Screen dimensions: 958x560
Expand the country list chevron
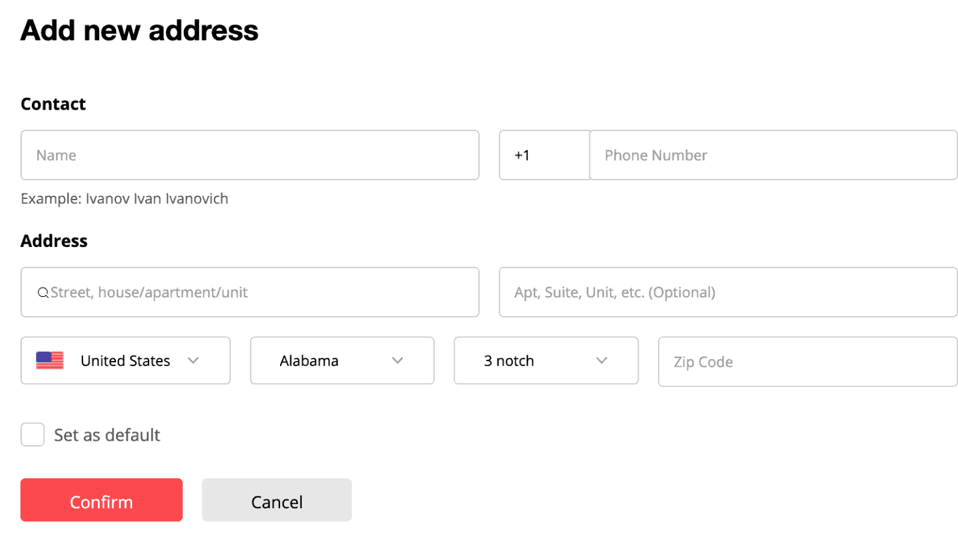pyautogui.click(x=193, y=360)
